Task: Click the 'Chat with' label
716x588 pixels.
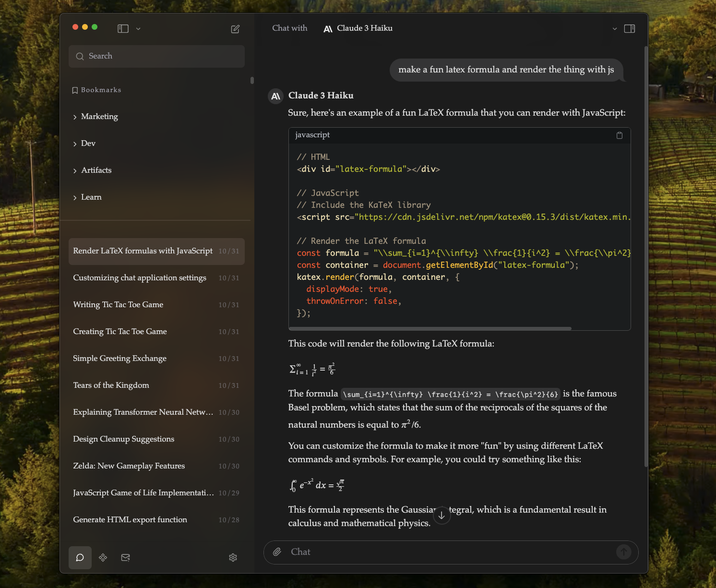Action: click(290, 28)
